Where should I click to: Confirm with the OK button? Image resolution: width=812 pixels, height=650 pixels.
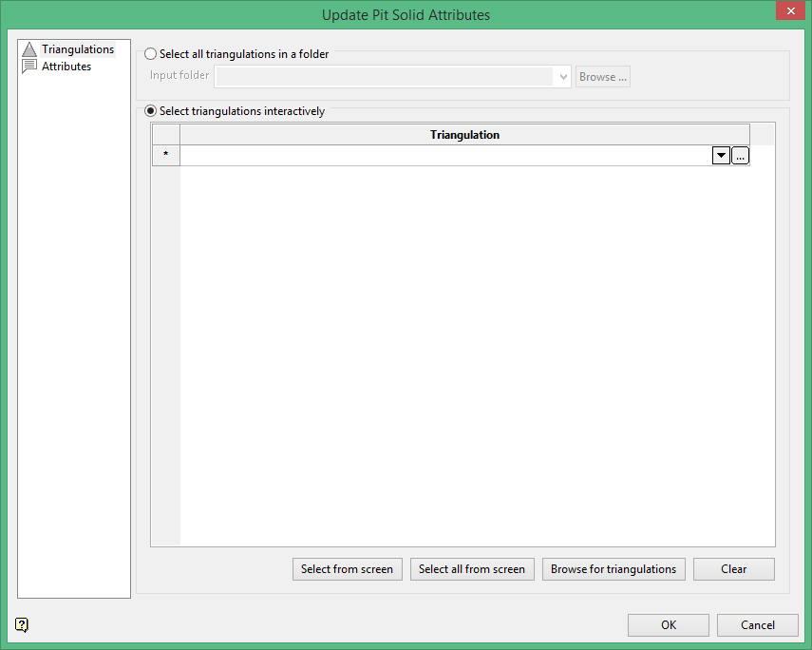669,625
